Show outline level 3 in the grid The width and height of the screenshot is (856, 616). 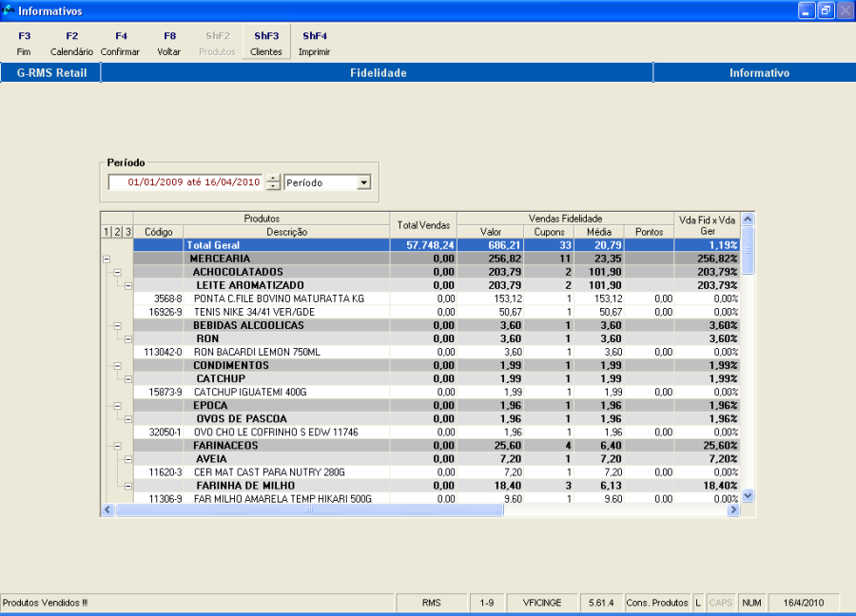(127, 232)
